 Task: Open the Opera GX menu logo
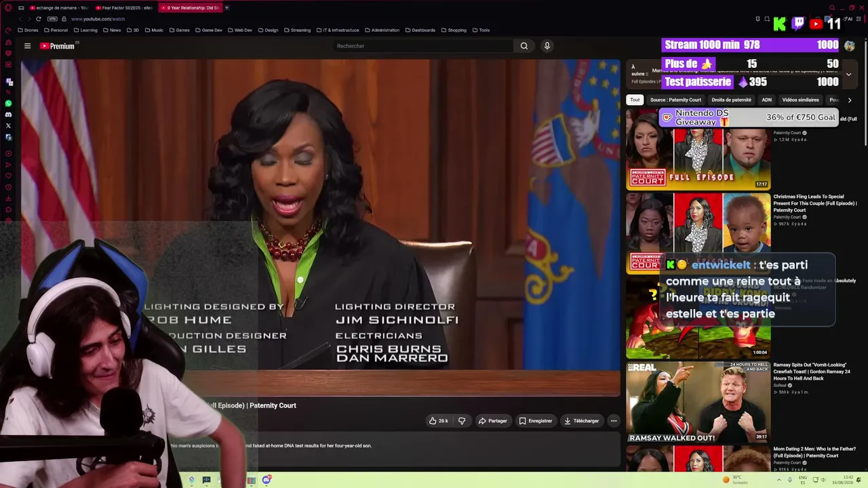pos(8,7)
